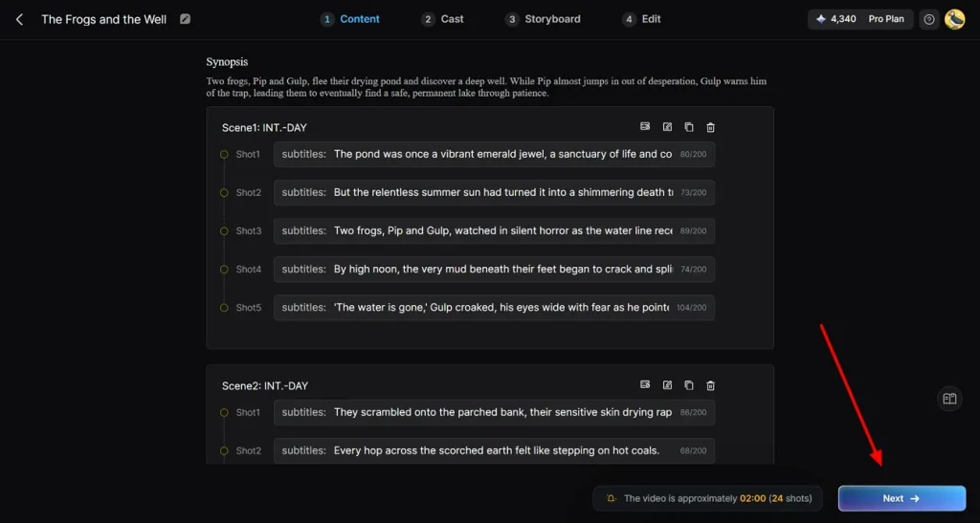Edit Scene1 with the pencil icon

pos(667,127)
